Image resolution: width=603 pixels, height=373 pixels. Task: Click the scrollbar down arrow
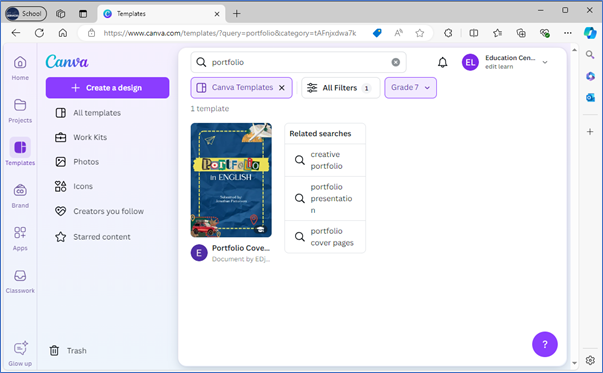(x=574, y=363)
